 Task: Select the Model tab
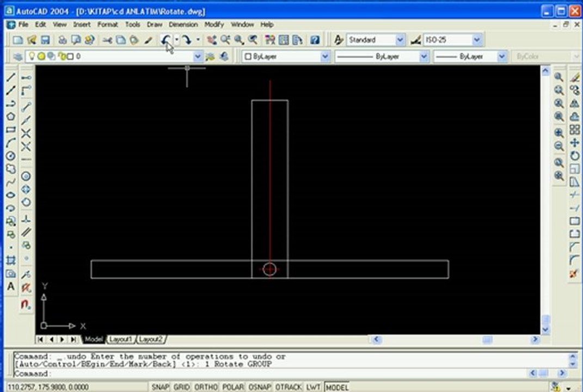[x=93, y=339]
